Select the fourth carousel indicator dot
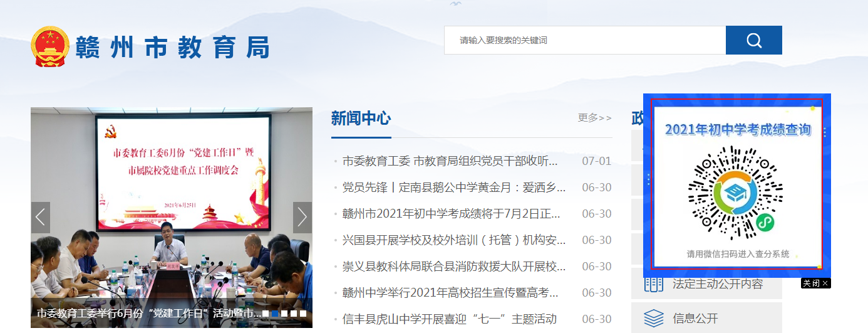This screenshot has width=868, height=333. (x=294, y=314)
